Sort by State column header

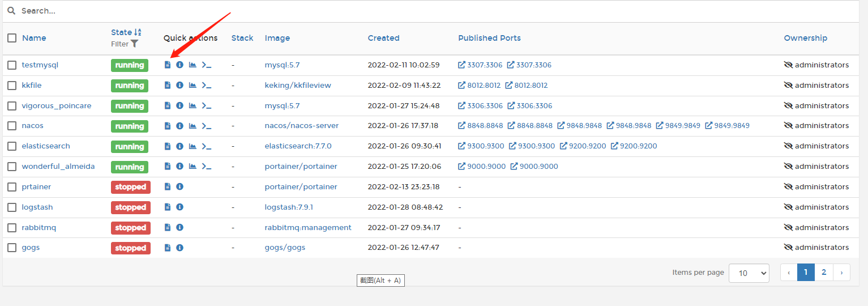pyautogui.click(x=126, y=32)
